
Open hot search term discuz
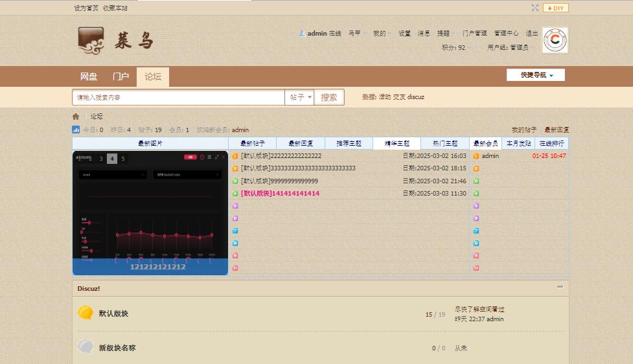coord(416,97)
